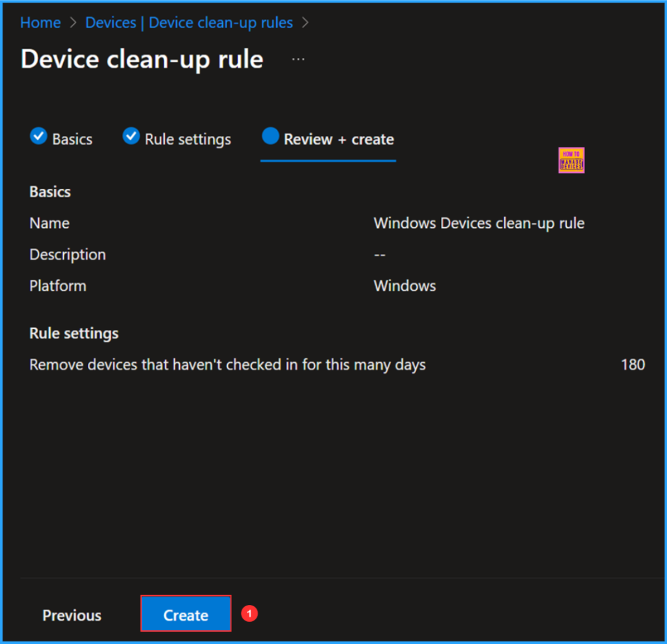This screenshot has height=644, width=667.
Task: Click the Rule settings checkmark icon
Action: pos(131,136)
